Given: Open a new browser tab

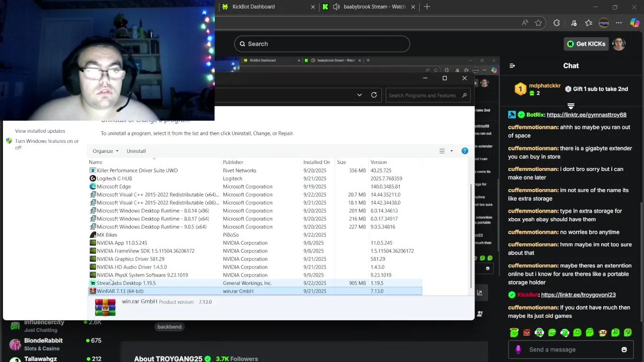Looking at the screenshot, I should coord(427,7).
